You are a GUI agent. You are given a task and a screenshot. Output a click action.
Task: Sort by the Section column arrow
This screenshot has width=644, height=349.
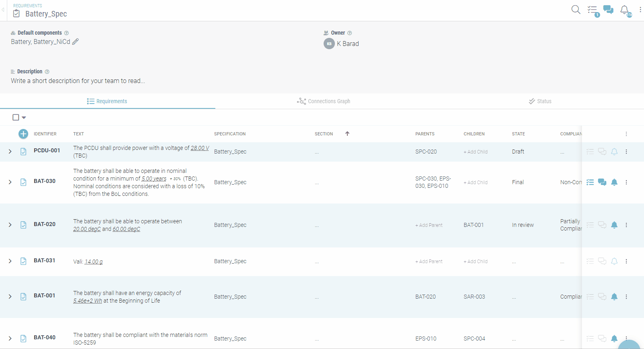pyautogui.click(x=347, y=134)
